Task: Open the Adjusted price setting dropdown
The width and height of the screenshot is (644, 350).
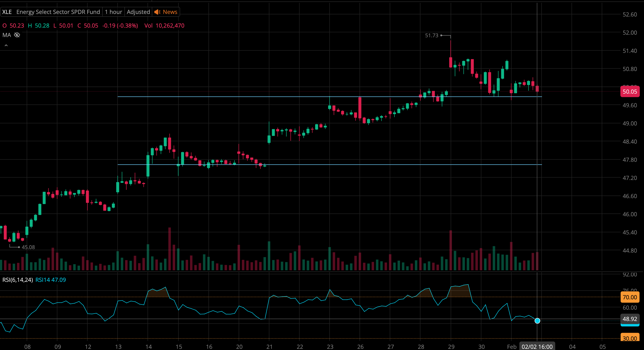Action: (x=138, y=12)
